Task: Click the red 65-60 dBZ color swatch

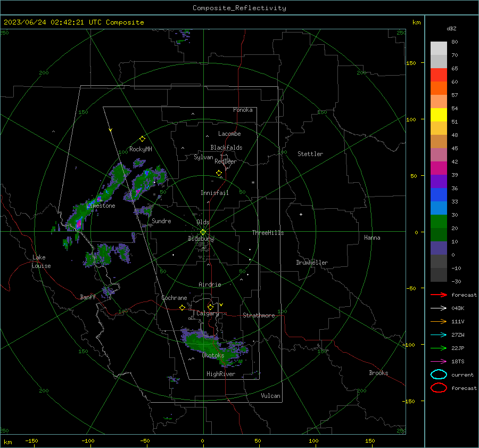Action: click(439, 75)
